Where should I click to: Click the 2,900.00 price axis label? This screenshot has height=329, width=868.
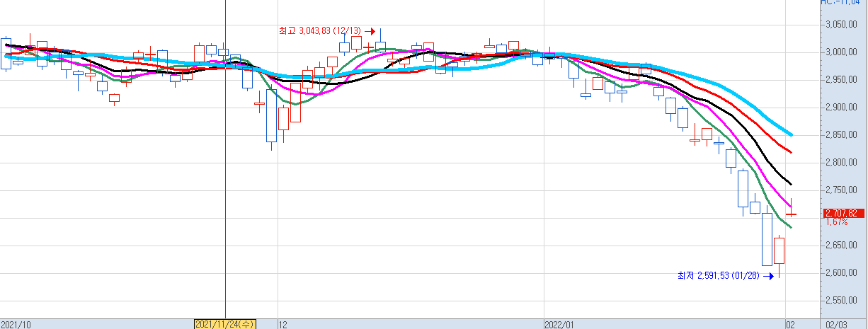coord(842,108)
